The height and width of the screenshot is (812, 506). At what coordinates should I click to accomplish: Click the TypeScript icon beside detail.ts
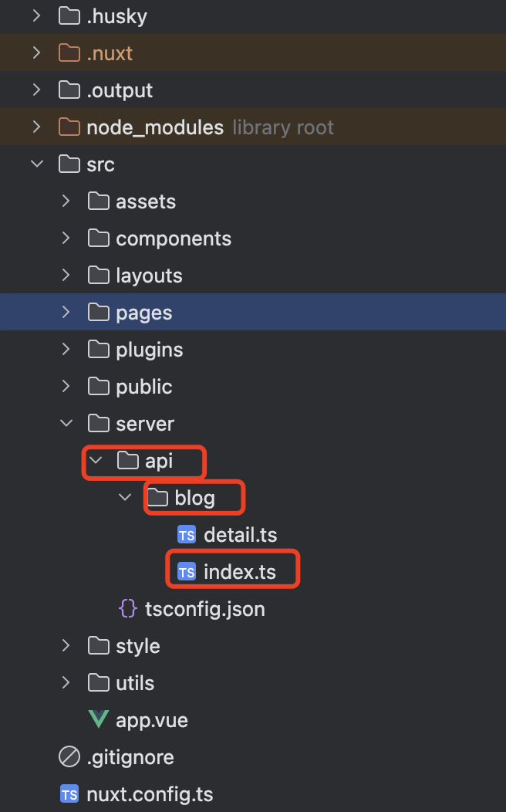coord(187,535)
